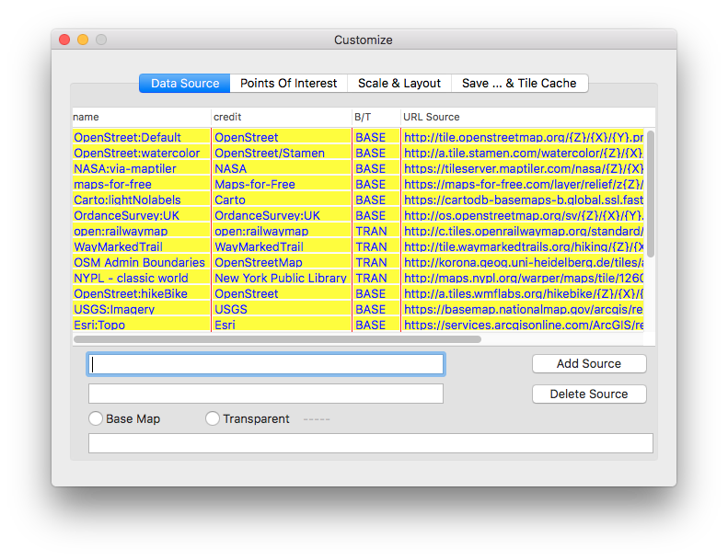Focus the active name input field
The width and height of the screenshot is (728, 560).
tap(266, 364)
